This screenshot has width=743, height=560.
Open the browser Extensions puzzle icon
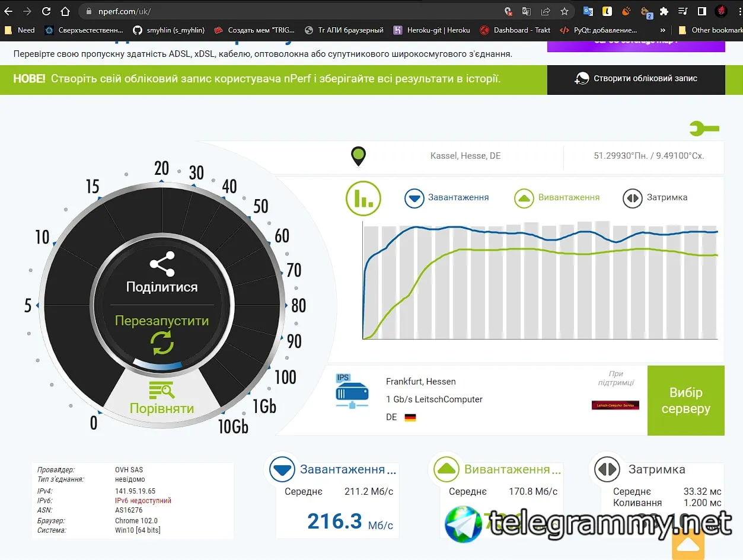[x=664, y=11]
